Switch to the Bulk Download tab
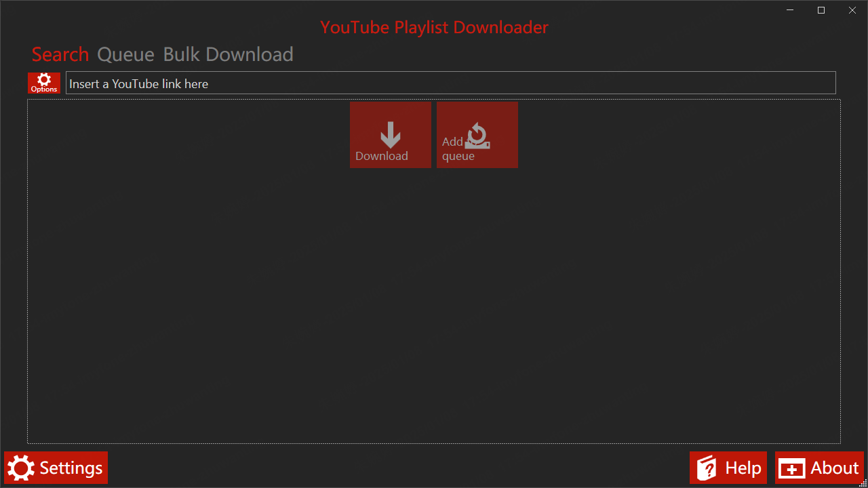 pos(229,54)
